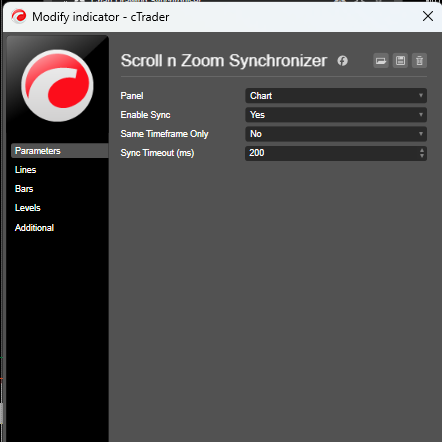
Task: Click the Facebook icon beside the indicator title
Action: (x=343, y=61)
